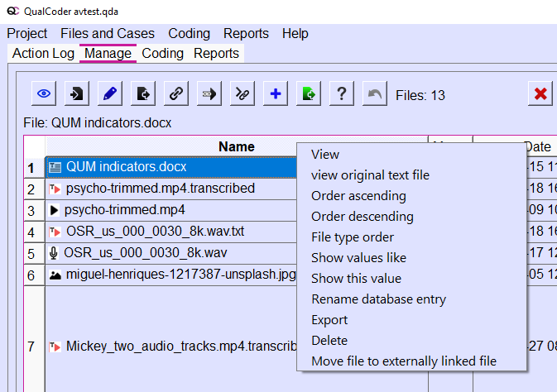This screenshot has width=557, height=392.
Task: Click the red X delete icon
Action: click(x=541, y=93)
